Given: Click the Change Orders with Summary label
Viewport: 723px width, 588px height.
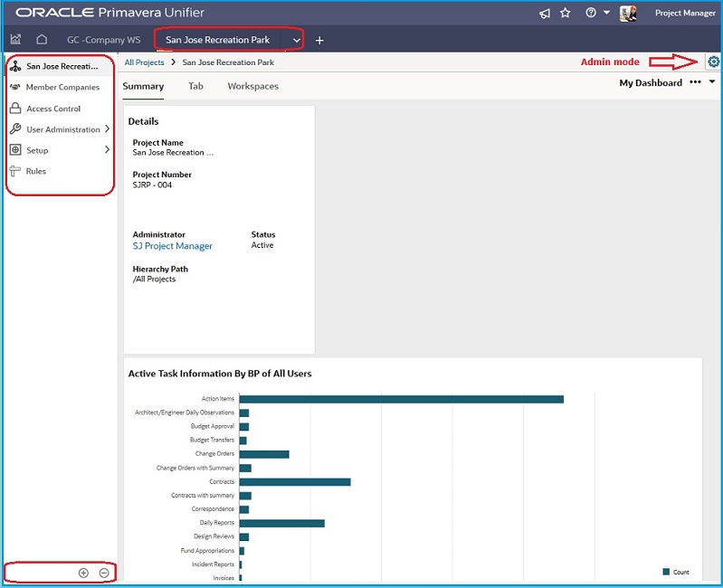Looking at the screenshot, I should tap(195, 468).
